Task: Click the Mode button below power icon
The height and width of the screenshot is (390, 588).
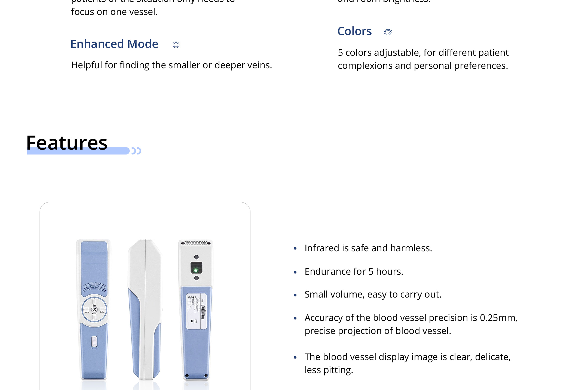Action: tap(94, 317)
